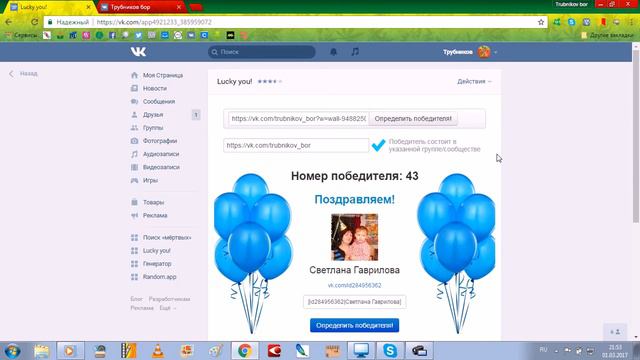Click the page vertical scrollbar
The width and height of the screenshot is (640, 360).
coord(636,137)
